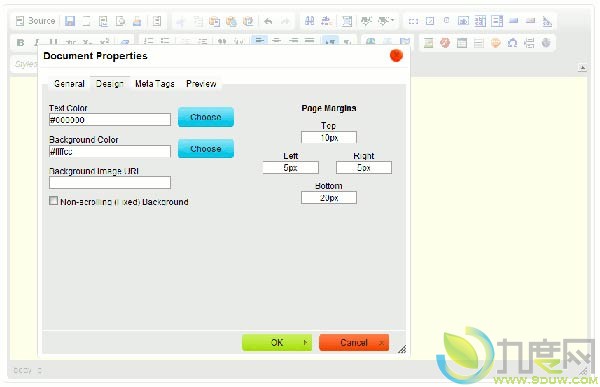600x387 pixels.
Task: Confirm dialog with OK button
Action: pyautogui.click(x=277, y=343)
